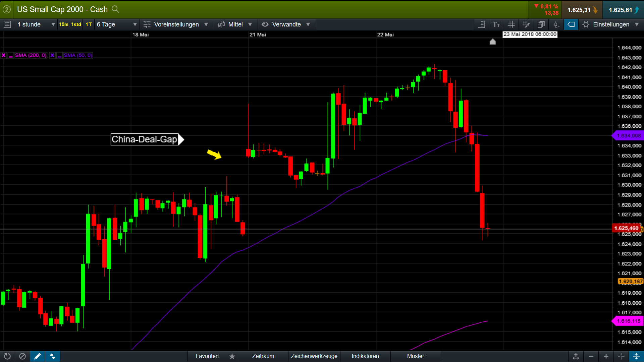The width and height of the screenshot is (644, 362).
Task: Switch to the 15m timeframe shortcut
Action: pyautogui.click(x=63, y=24)
